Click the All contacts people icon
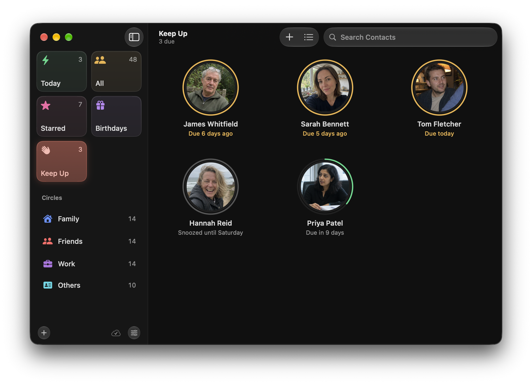 point(100,60)
